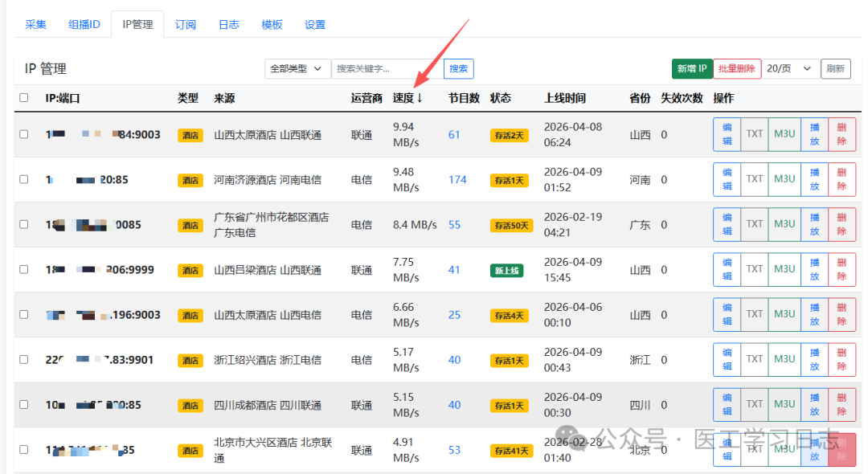
Task: Click 编辑 on the 北京市大兴区酒店 row
Action: pyautogui.click(x=727, y=449)
